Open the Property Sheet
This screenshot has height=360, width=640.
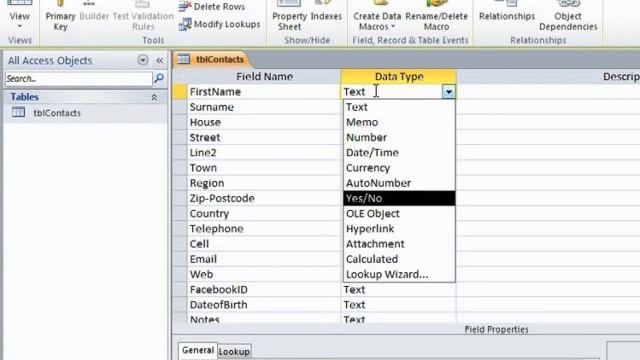[289, 17]
